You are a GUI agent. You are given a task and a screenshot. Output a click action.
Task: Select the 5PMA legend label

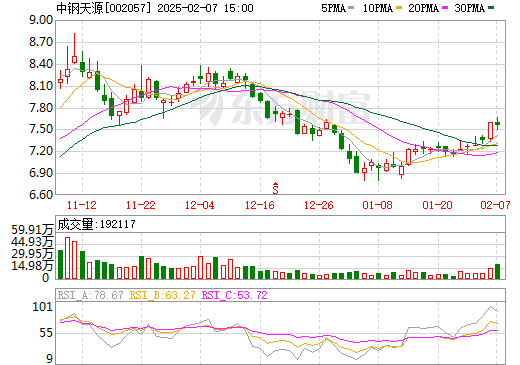pyautogui.click(x=333, y=8)
